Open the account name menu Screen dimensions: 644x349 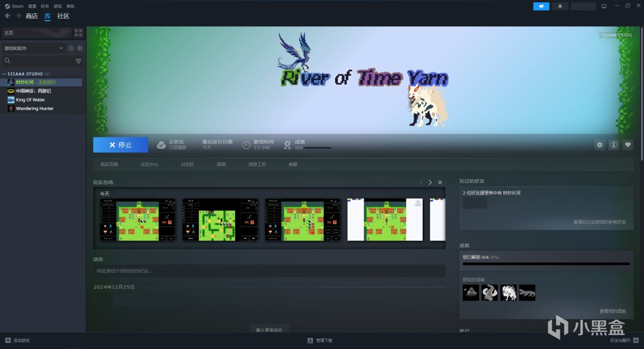click(x=584, y=6)
